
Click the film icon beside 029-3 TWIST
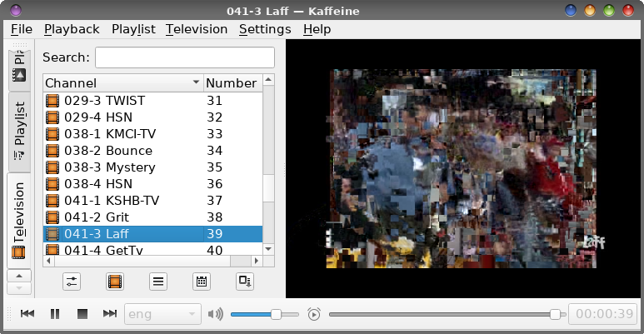(52, 101)
